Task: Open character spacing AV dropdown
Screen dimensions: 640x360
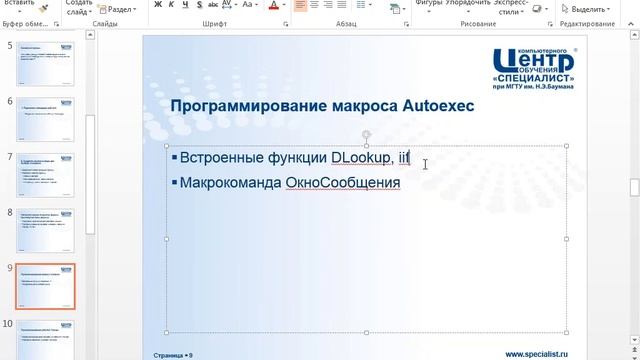Action: tap(229, 5)
